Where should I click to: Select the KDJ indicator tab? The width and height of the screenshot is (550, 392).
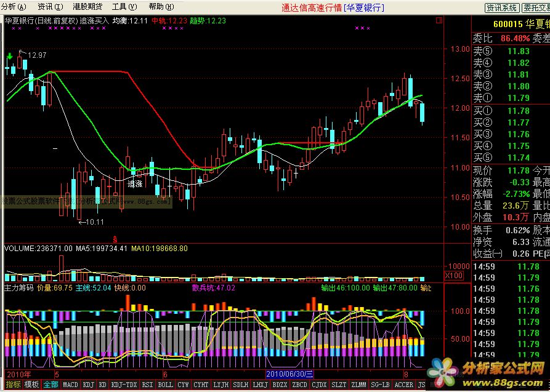click(x=89, y=385)
